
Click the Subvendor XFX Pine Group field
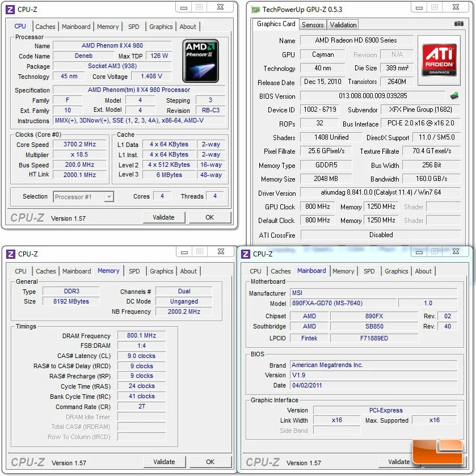pyautogui.click(x=420, y=109)
